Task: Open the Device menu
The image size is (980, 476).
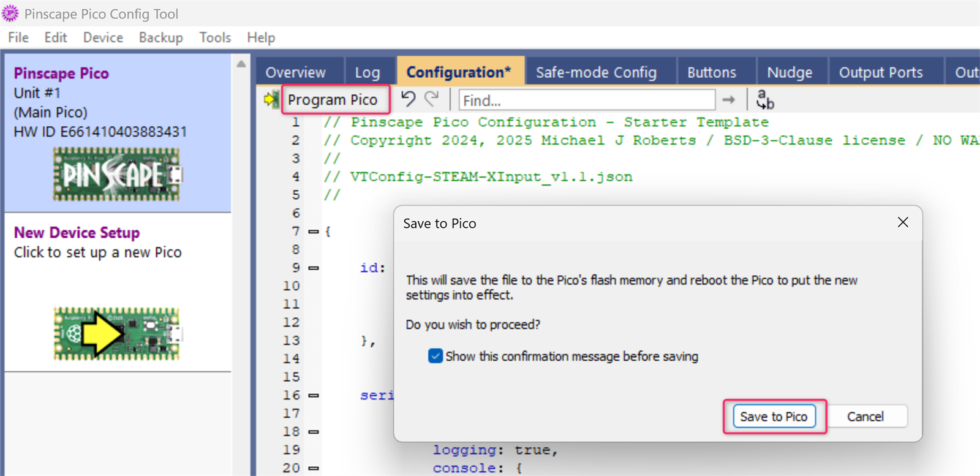Action: click(x=103, y=37)
